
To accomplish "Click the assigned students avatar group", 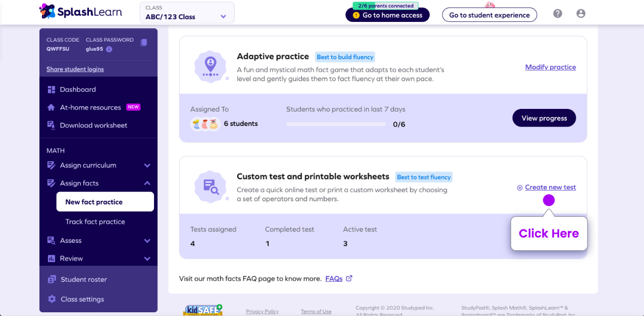I will tap(205, 124).
